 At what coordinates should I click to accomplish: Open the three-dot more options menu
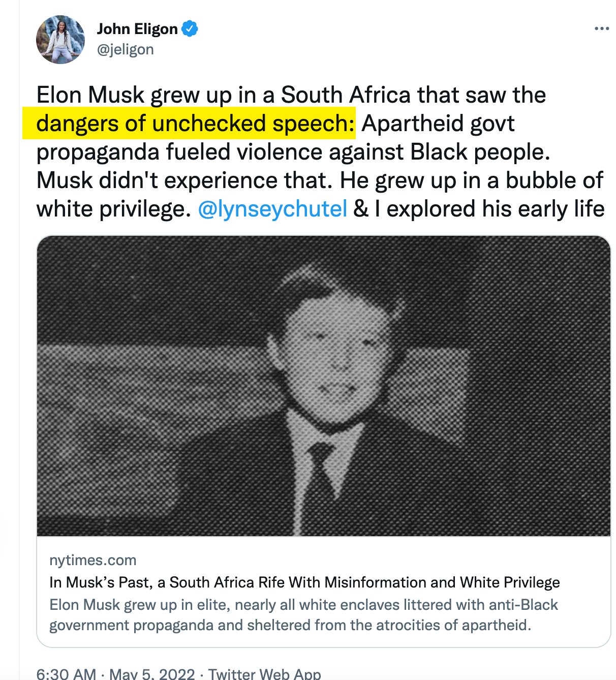tap(601, 28)
